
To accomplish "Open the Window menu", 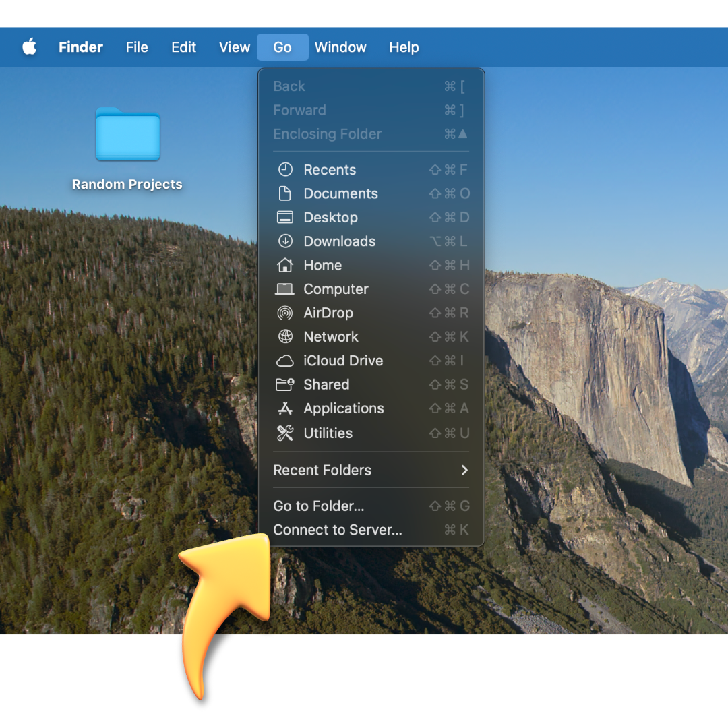I will (340, 47).
